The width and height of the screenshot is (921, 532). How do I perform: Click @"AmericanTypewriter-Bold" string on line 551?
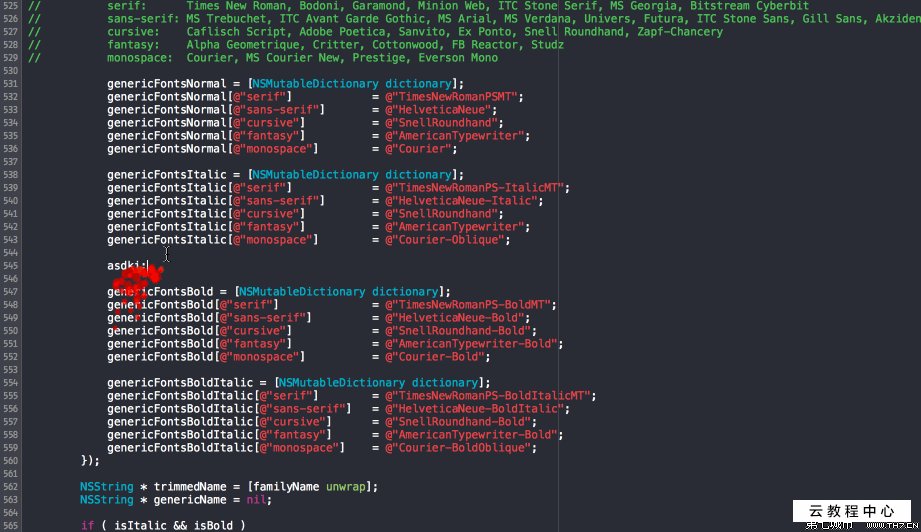click(471, 344)
